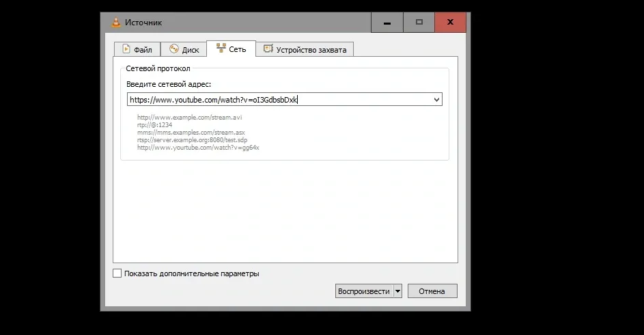Click the Воспроизвести button

pyautogui.click(x=364, y=291)
